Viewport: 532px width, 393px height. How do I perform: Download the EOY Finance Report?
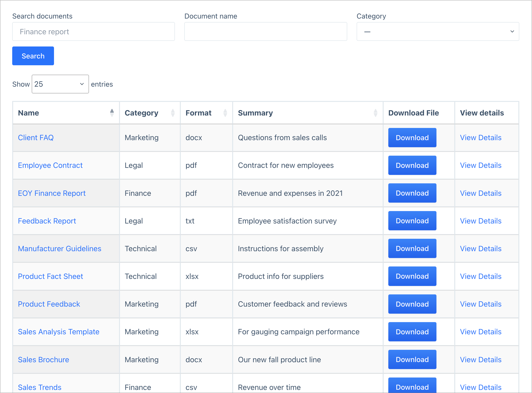[x=412, y=193]
